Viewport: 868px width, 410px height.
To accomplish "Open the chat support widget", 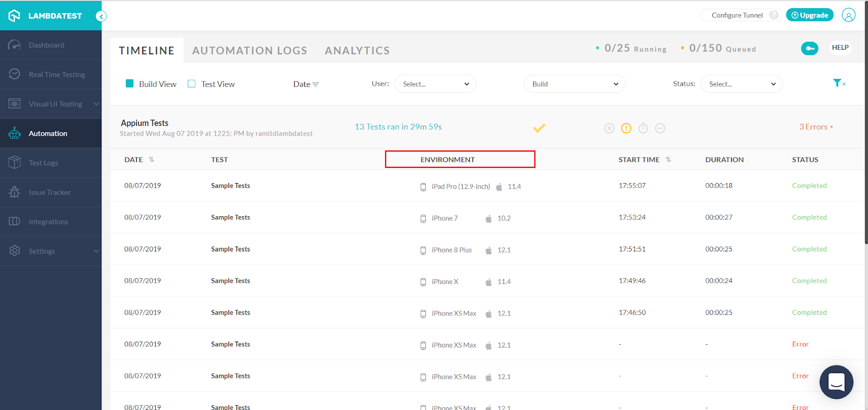I will [836, 382].
